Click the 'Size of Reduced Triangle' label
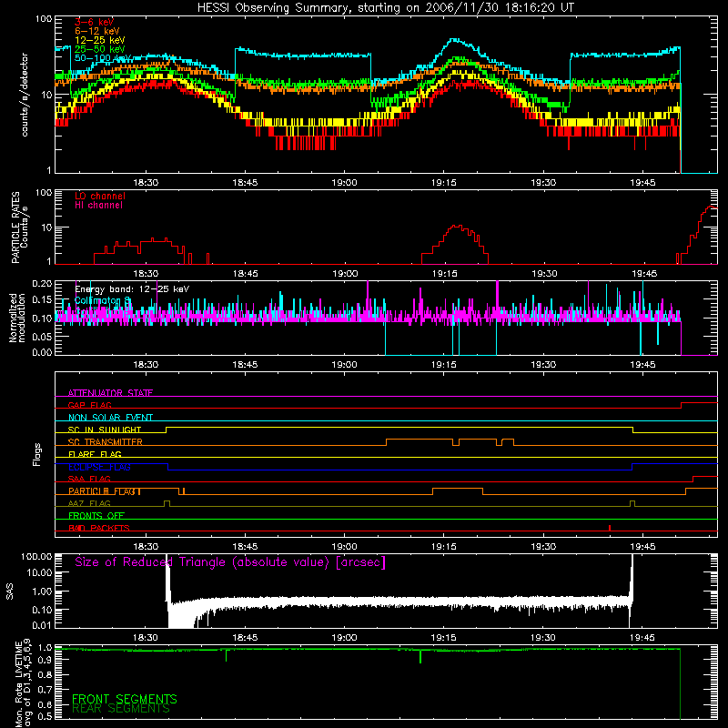The width and height of the screenshot is (728, 728). click(230, 562)
